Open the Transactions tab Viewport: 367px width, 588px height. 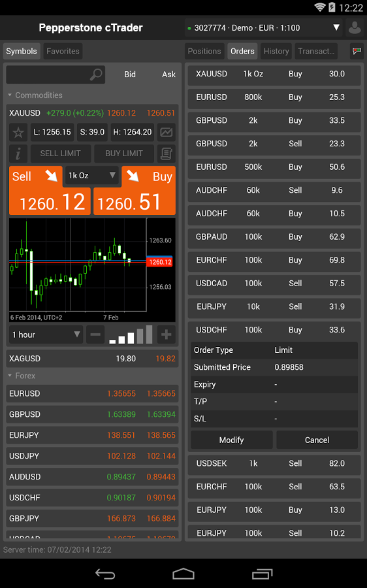(316, 51)
